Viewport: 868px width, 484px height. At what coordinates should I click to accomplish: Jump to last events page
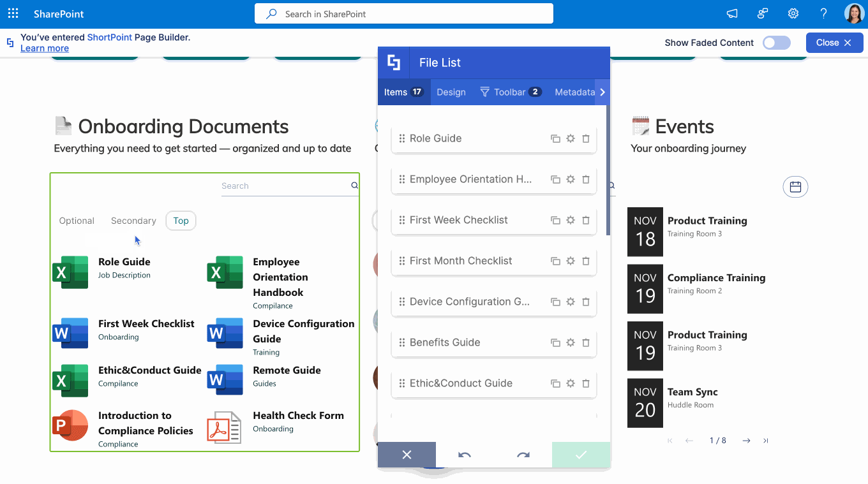766,441
